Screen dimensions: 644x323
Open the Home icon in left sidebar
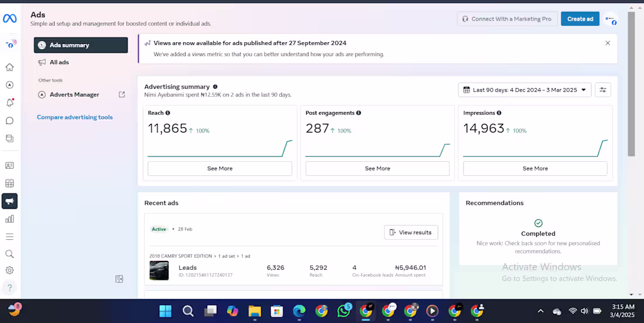coord(9,67)
